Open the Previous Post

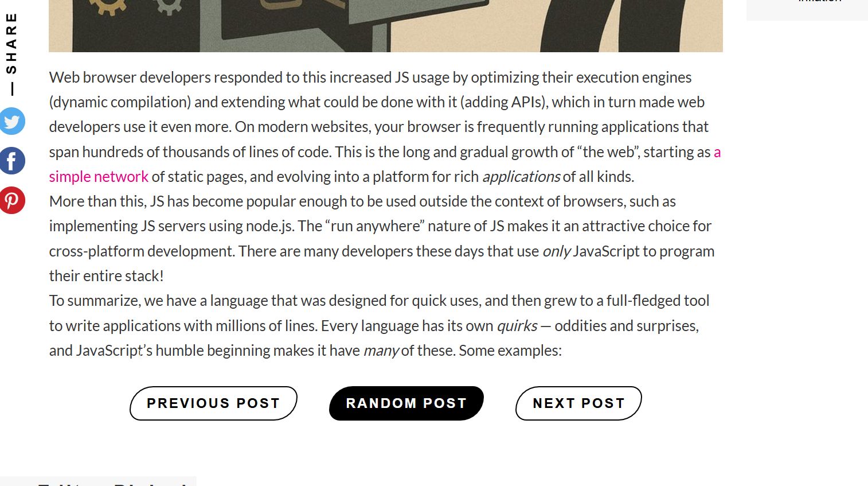click(x=213, y=403)
